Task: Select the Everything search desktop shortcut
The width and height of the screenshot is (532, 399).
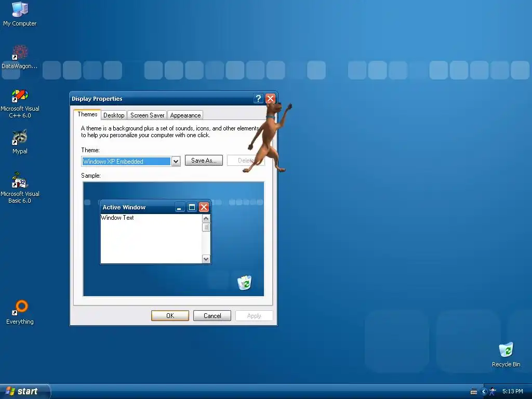Action: [20, 312]
